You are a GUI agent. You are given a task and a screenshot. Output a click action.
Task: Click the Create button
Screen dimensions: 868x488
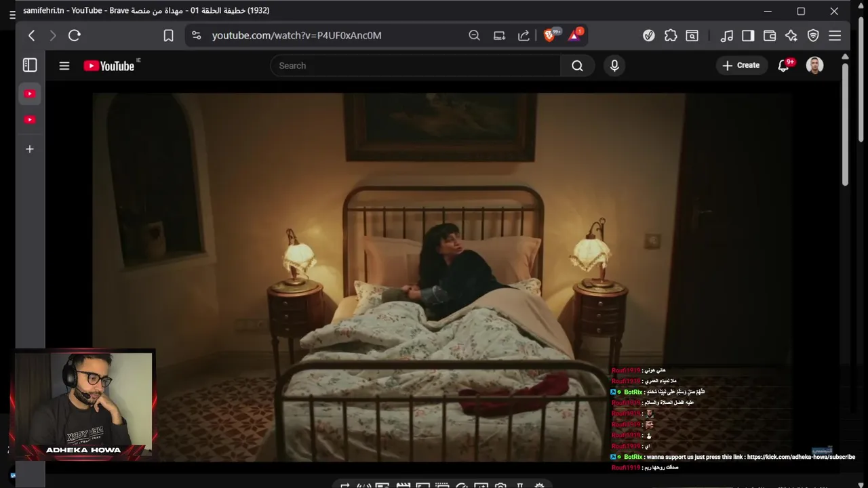[x=741, y=65]
